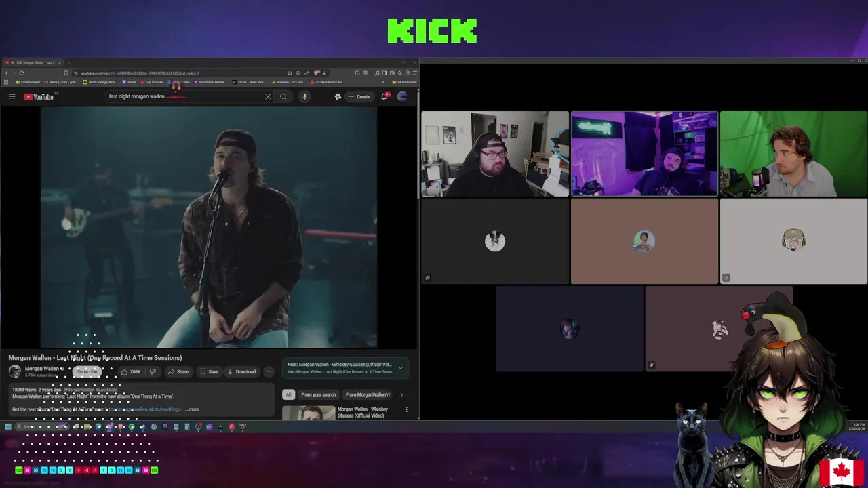The image size is (868, 488).
Task: Clear the search text with X
Action: pos(268,96)
